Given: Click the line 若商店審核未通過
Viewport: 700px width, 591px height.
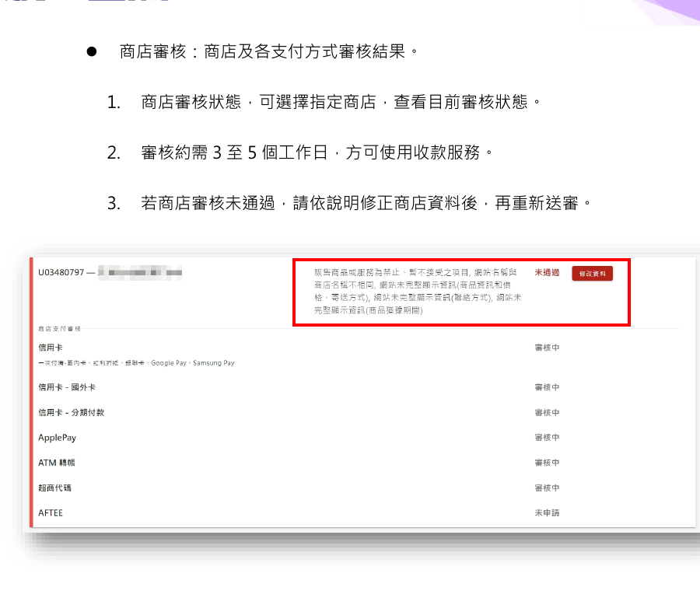Looking at the screenshot, I should tap(366, 203).
